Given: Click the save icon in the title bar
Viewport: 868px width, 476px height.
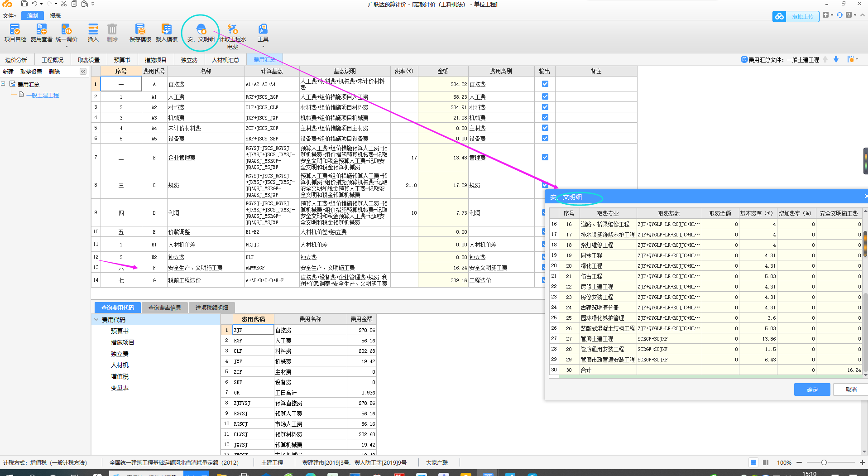Looking at the screenshot, I should coord(24,4).
